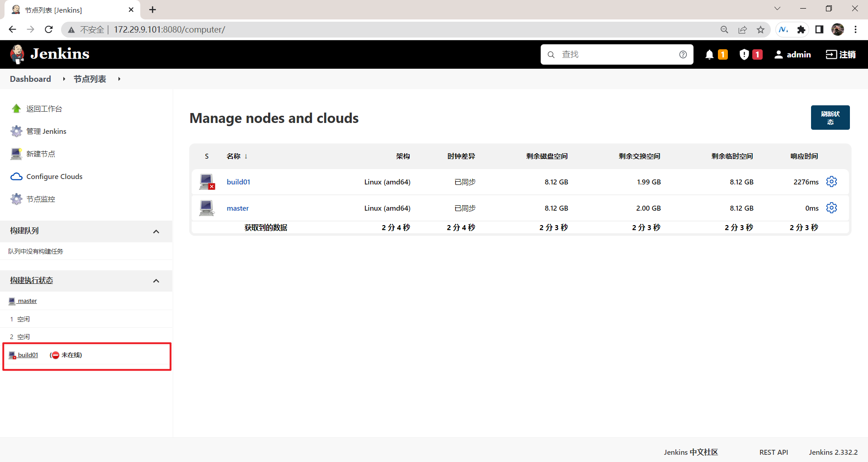The width and height of the screenshot is (868, 462).
Task: Open the build01 node link in table
Action: coord(238,182)
